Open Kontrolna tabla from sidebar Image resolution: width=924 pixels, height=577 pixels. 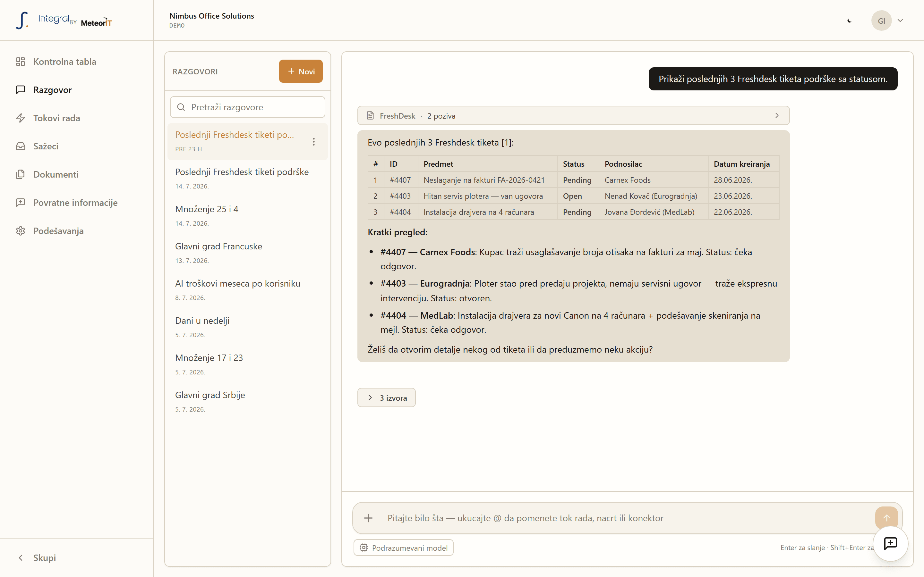click(64, 62)
